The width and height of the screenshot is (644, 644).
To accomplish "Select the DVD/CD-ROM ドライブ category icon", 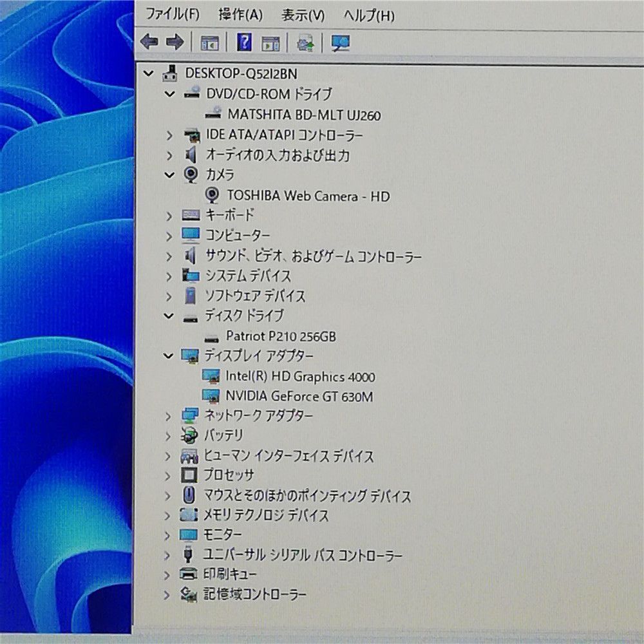I will [x=191, y=93].
